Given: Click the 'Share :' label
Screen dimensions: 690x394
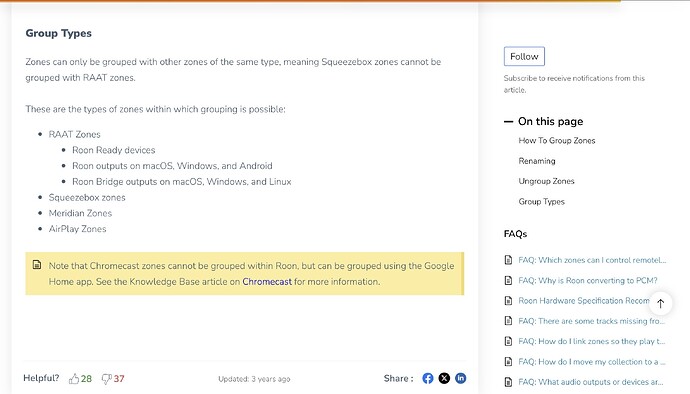Looking at the screenshot, I should 398,378.
